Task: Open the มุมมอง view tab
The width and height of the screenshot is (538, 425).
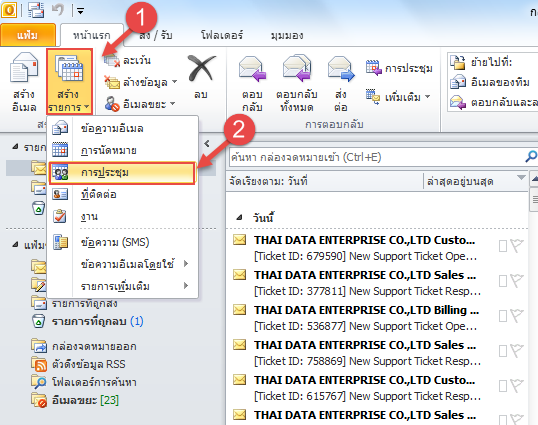Action: (286, 35)
